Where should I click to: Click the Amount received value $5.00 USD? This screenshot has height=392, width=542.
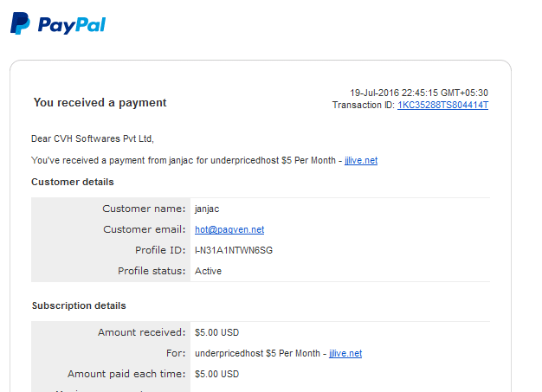(216, 332)
